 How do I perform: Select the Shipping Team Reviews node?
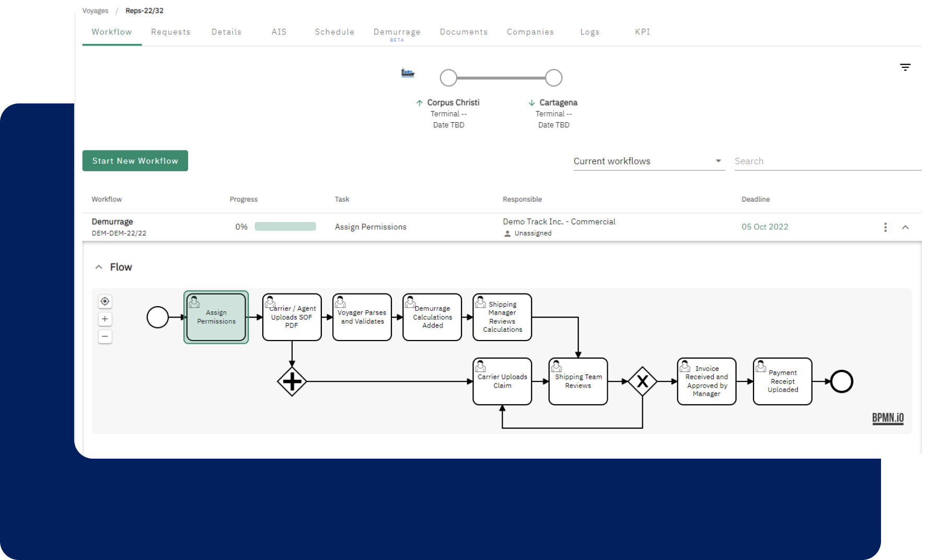click(x=578, y=381)
